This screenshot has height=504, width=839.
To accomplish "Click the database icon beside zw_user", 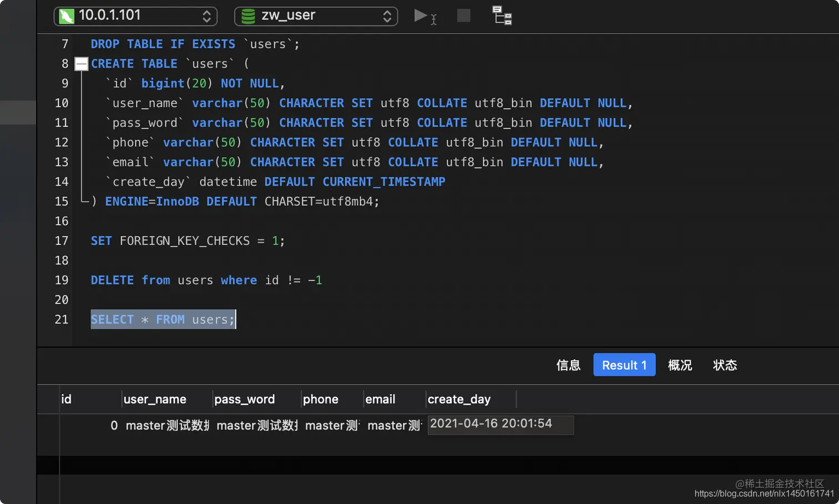I will tap(248, 16).
